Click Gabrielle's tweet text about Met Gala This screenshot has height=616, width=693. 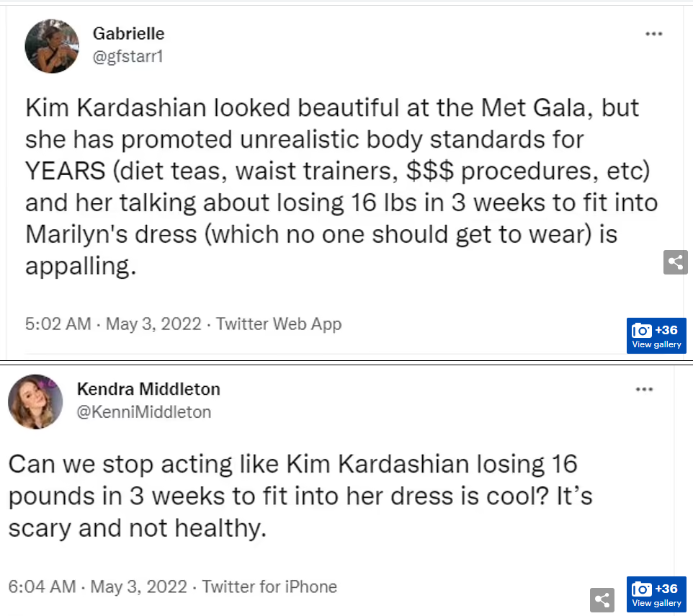pos(341,187)
